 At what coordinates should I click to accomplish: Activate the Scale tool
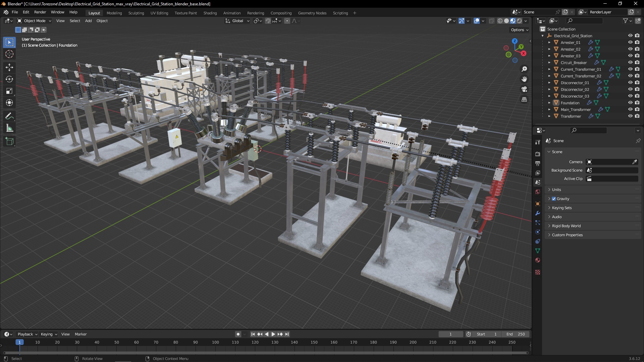[x=9, y=91]
